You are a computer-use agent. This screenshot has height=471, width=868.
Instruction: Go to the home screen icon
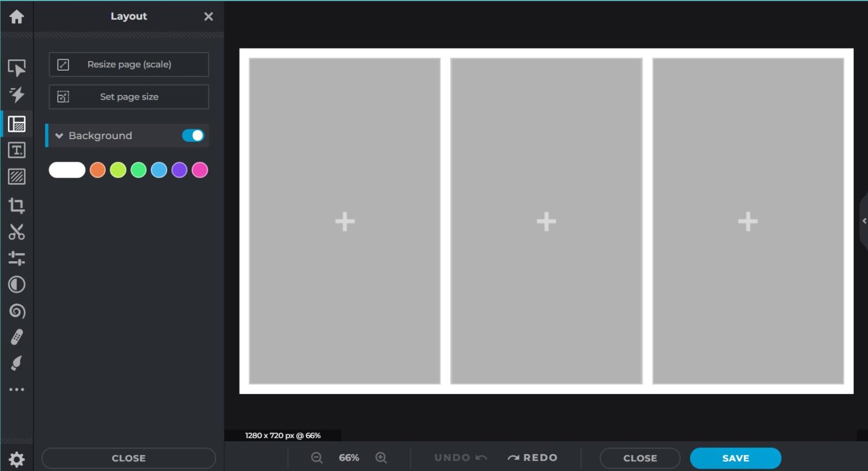(x=16, y=17)
